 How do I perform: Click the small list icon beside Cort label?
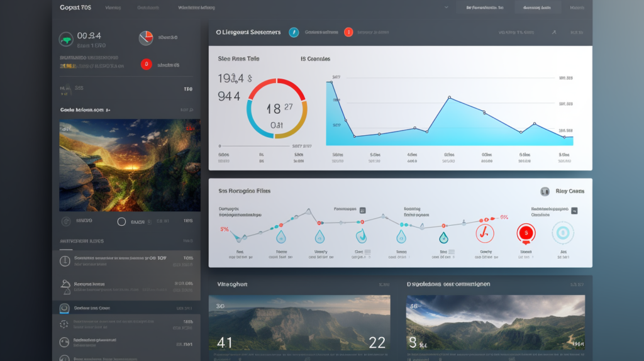(x=367, y=252)
